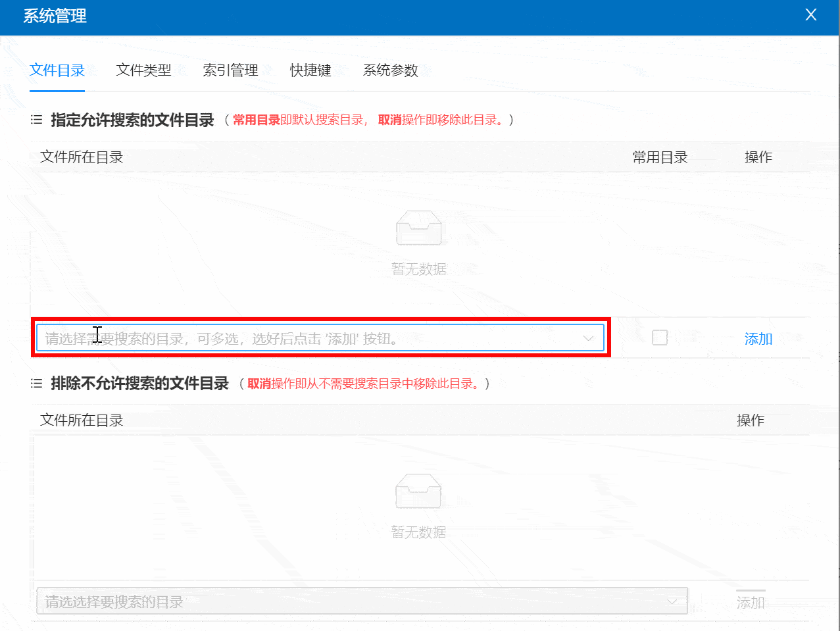Tick the 常用目录 checkbox

(x=659, y=338)
